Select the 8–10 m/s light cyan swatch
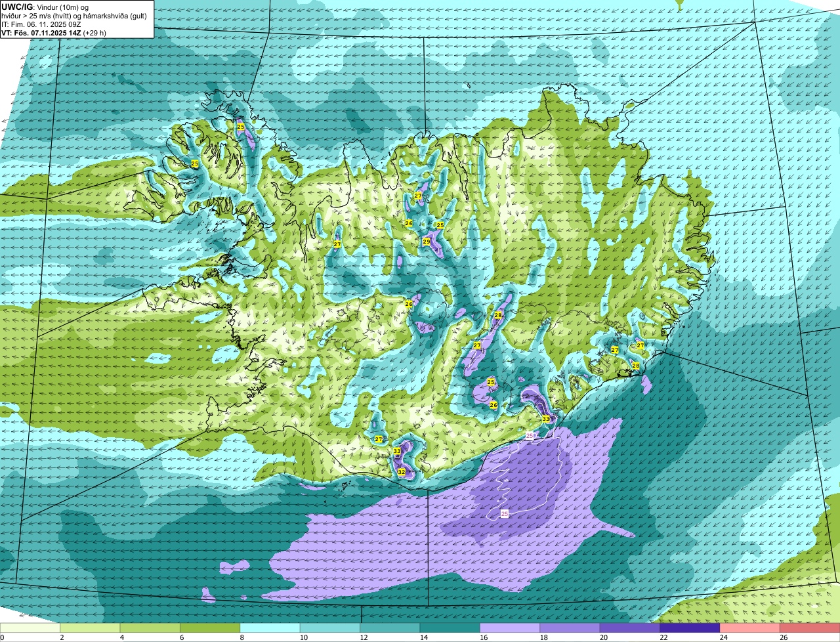 [270, 628]
